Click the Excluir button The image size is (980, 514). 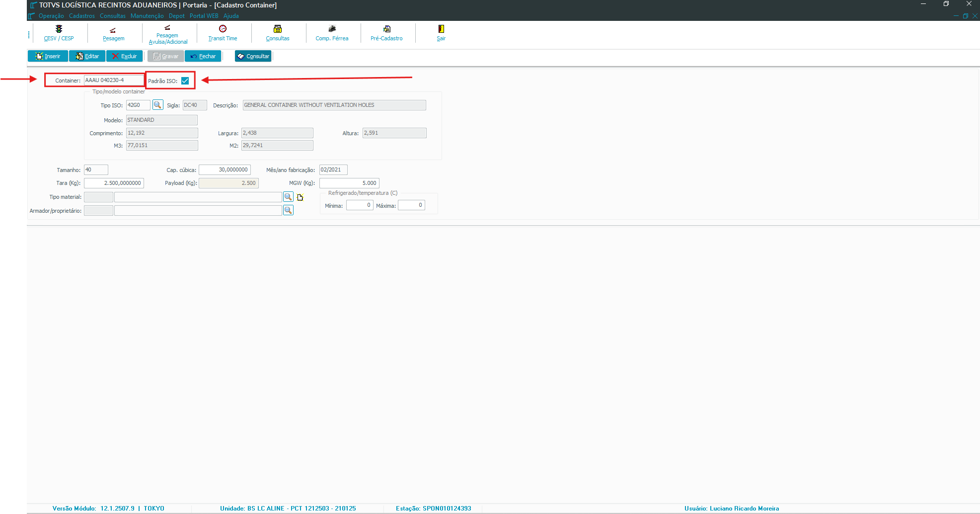pos(125,56)
